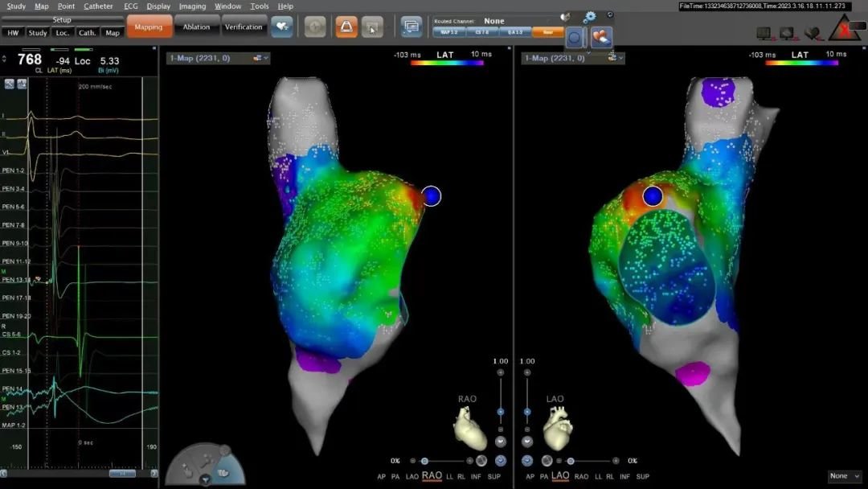The height and width of the screenshot is (489, 868).
Task: Click the heart icon button beside Verification
Action: (x=281, y=27)
